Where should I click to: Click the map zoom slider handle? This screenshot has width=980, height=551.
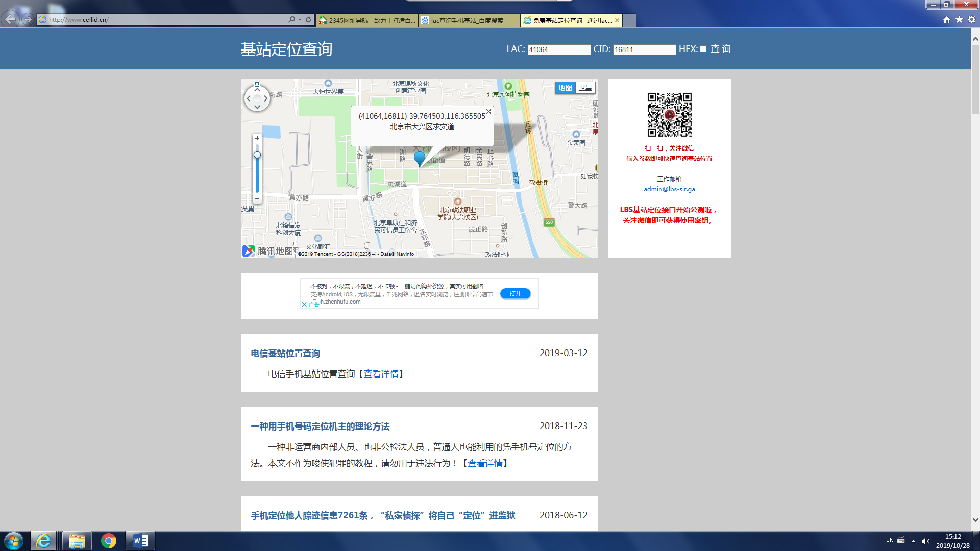pyautogui.click(x=257, y=155)
